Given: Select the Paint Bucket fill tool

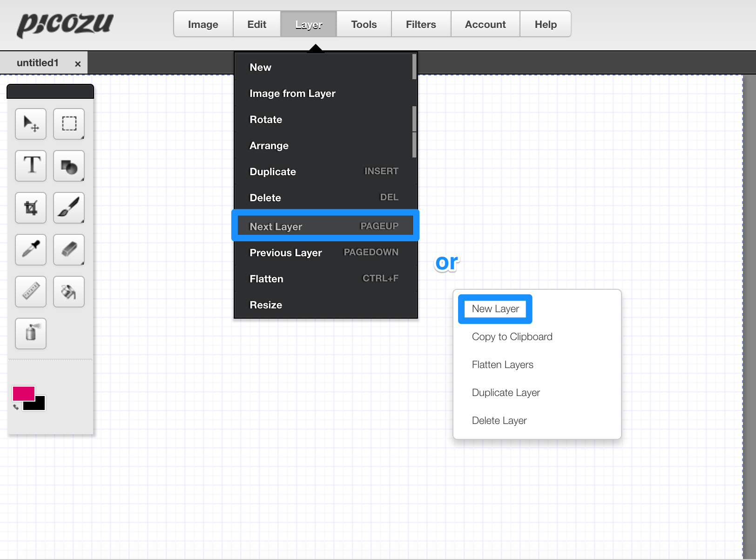Looking at the screenshot, I should [69, 292].
